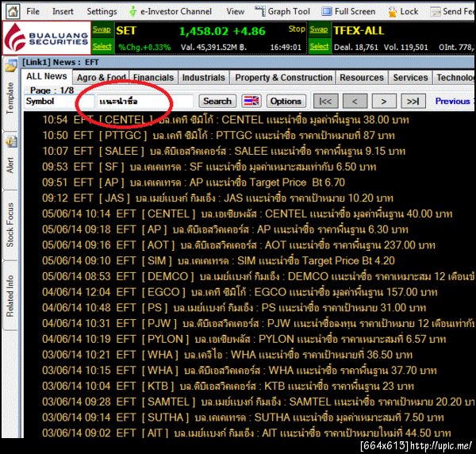Open the 05/06/14 09:10 SIM news

[x=219, y=261]
